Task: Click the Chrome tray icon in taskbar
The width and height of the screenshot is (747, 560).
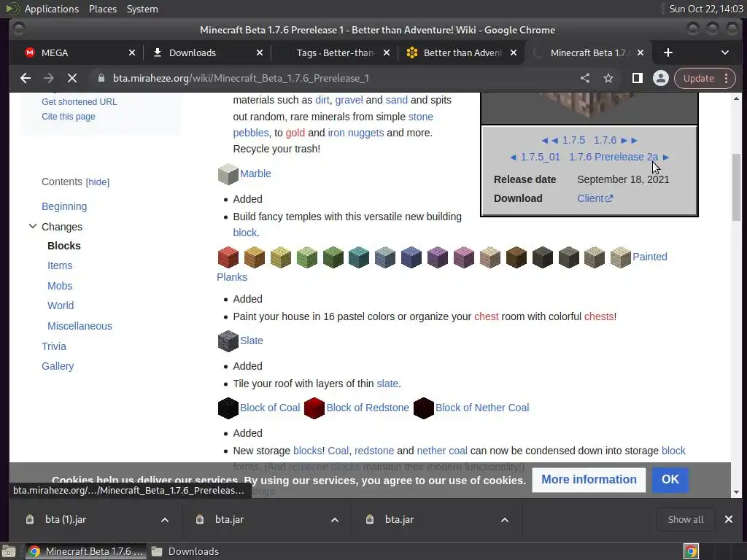Action: click(x=691, y=551)
